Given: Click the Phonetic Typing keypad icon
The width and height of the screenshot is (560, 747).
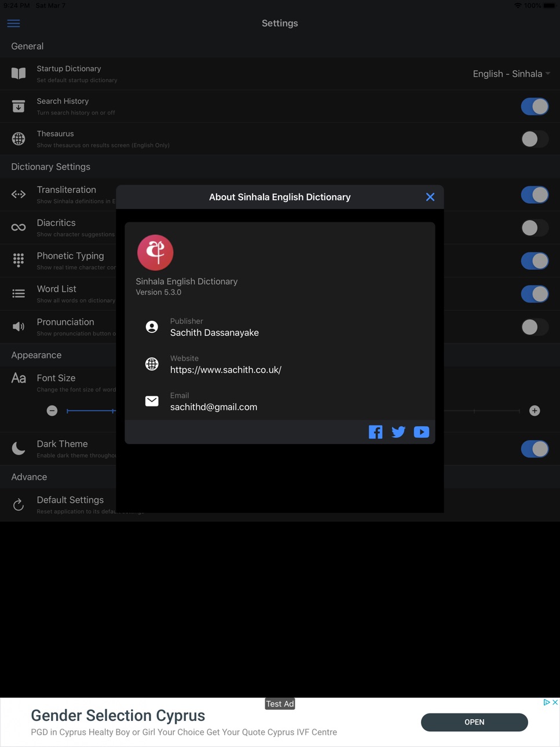Looking at the screenshot, I should point(19,261).
